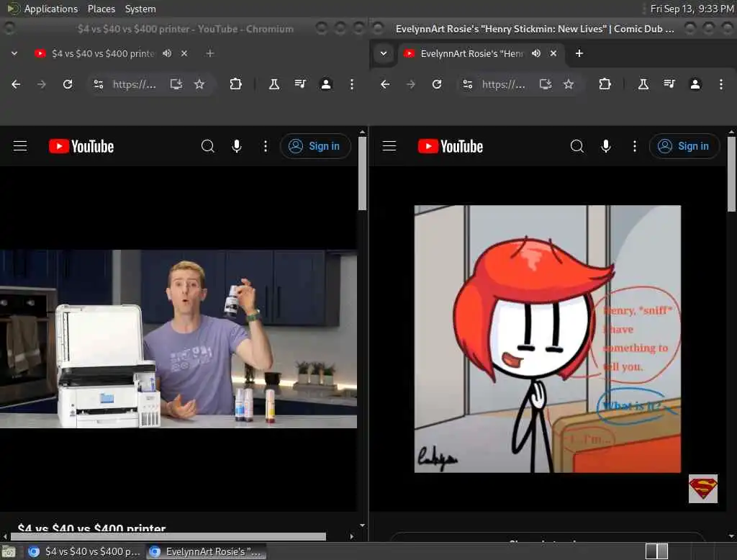The height and width of the screenshot is (560, 737).
Task: Mute the '$4 vs $40 vs $400 printer' tab
Action: (x=167, y=53)
